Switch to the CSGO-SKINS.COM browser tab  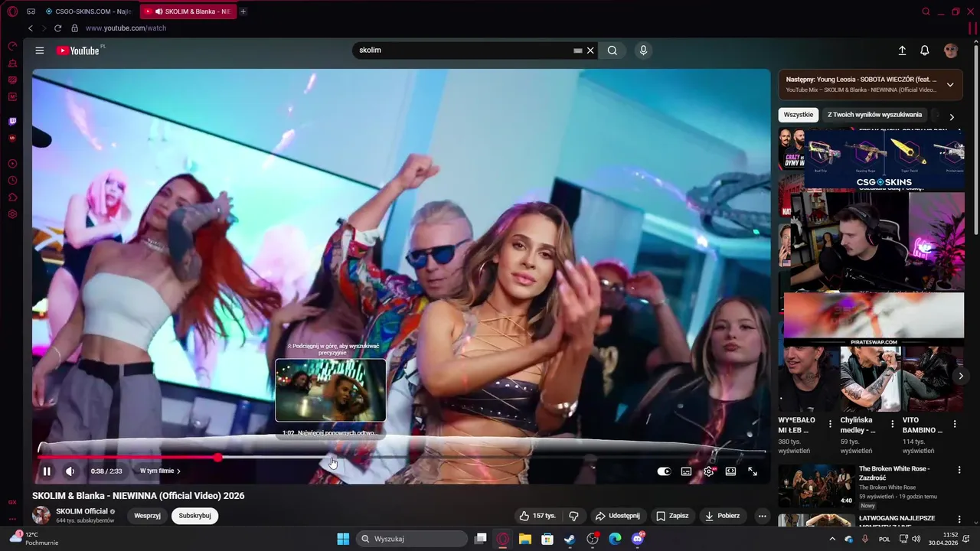[x=87, y=11]
